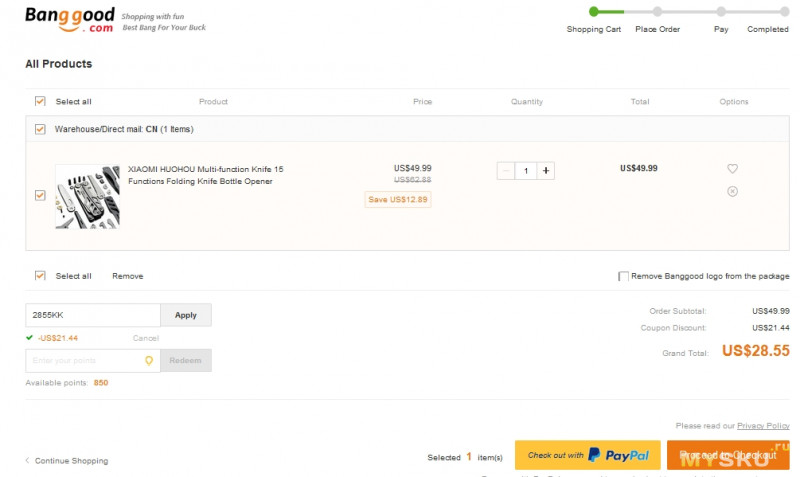This screenshot has height=477, width=800.
Task: Click the Shopping Cart step indicator dot
Action: (x=593, y=11)
